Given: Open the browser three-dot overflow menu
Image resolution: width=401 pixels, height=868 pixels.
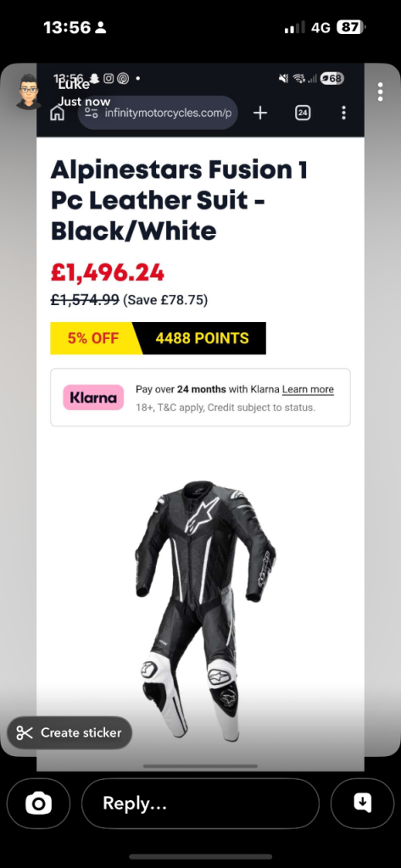Looking at the screenshot, I should tap(344, 113).
